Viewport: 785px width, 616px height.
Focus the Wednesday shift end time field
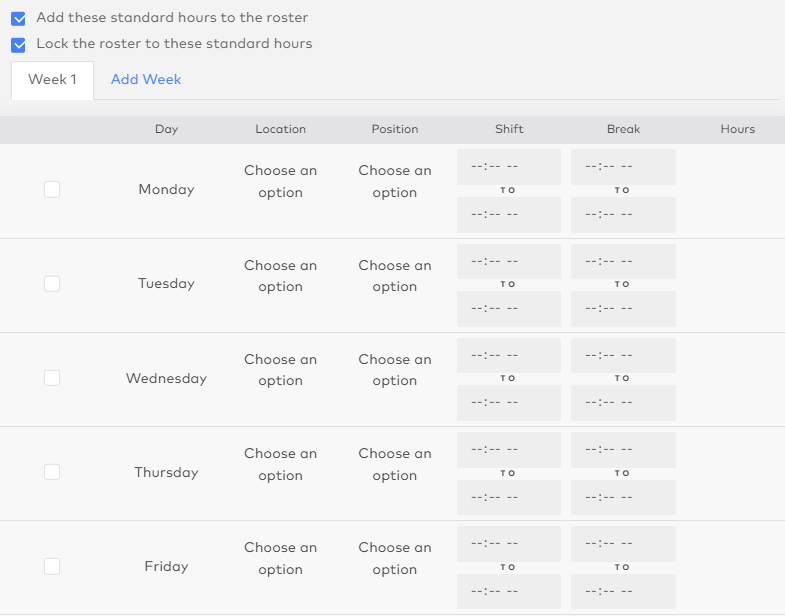click(508, 402)
